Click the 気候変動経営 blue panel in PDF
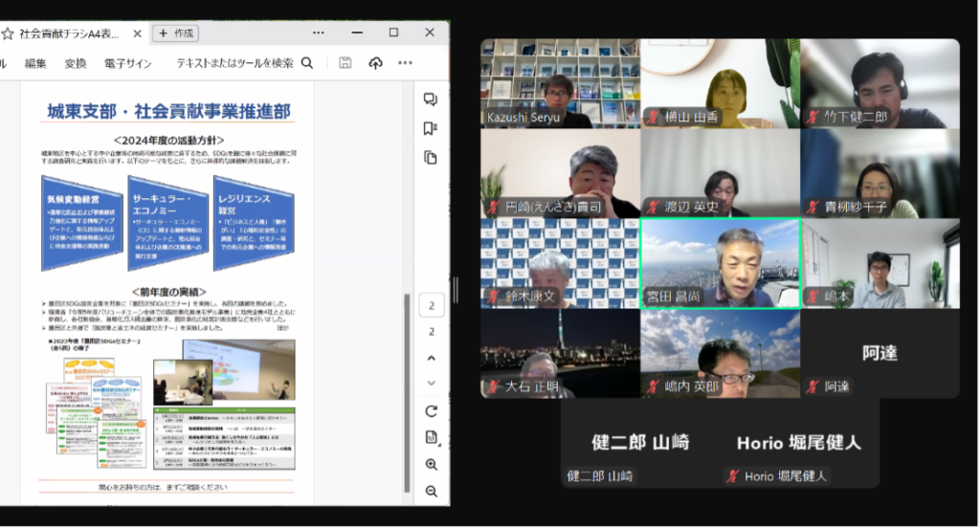This screenshot has height=529, width=980. tap(82, 224)
